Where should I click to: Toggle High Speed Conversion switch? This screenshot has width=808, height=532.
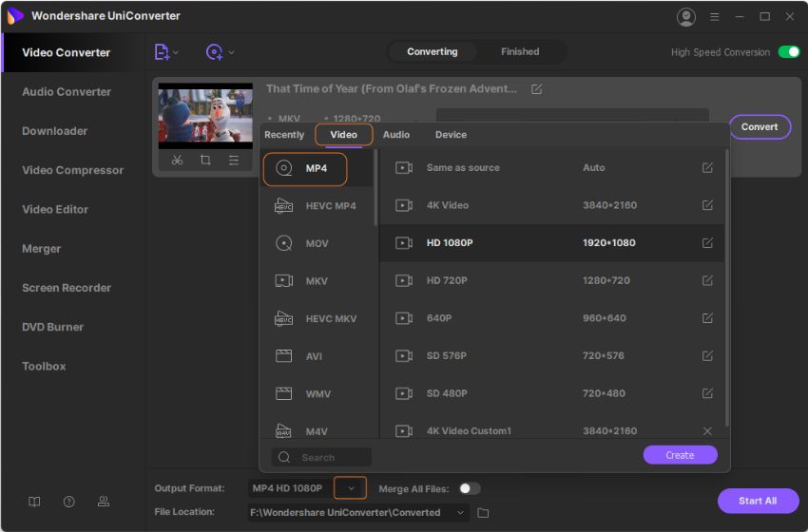[x=788, y=52]
